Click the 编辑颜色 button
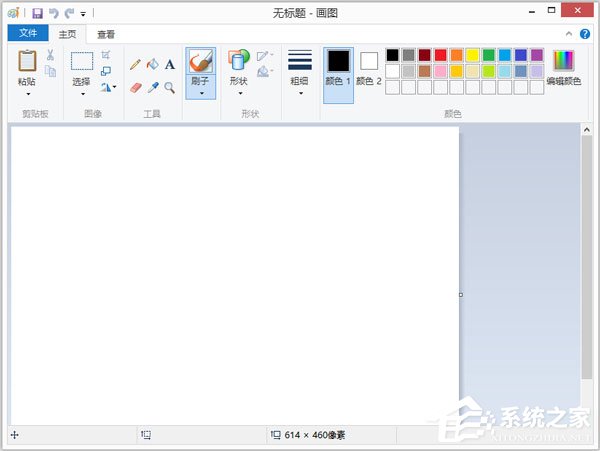The width and height of the screenshot is (600, 451). [564, 68]
